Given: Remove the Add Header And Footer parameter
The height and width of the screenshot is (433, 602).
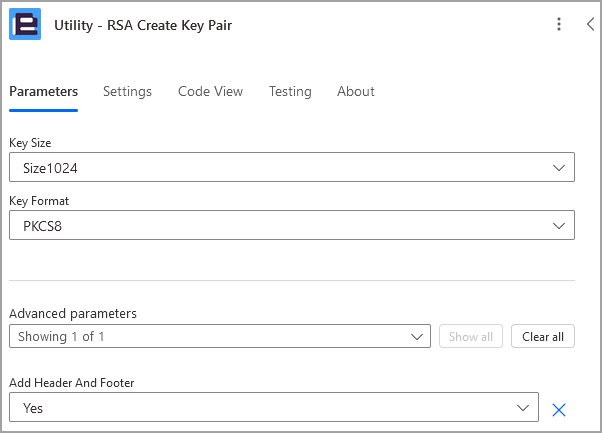Looking at the screenshot, I should tap(559, 409).
